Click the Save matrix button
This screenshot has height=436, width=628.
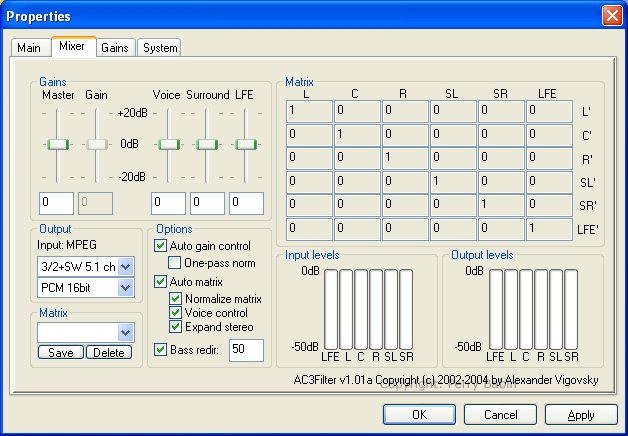(60, 352)
